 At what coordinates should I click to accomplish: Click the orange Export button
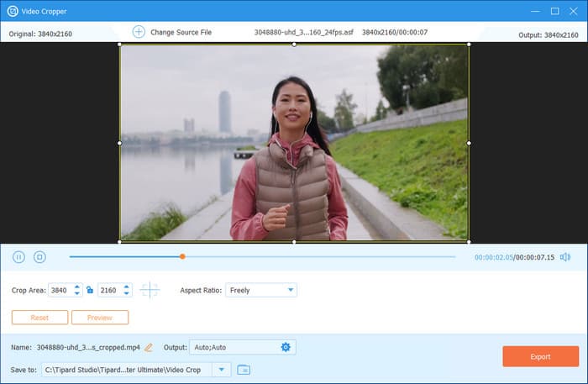pyautogui.click(x=540, y=356)
